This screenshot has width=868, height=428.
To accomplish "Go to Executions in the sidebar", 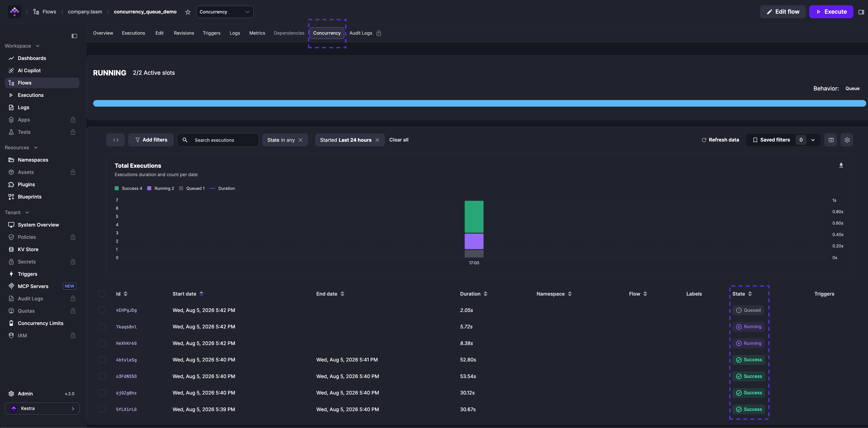I will point(42,95).
